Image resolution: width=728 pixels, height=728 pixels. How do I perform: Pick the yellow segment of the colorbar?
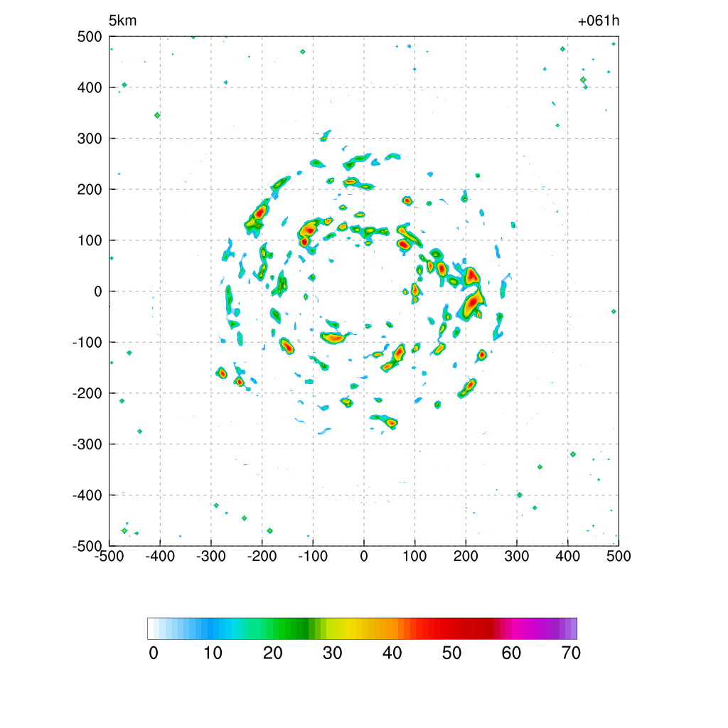[350, 628]
